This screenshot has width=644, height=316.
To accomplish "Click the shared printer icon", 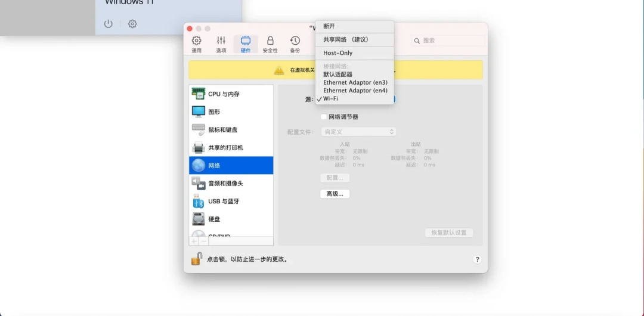I will tap(199, 147).
